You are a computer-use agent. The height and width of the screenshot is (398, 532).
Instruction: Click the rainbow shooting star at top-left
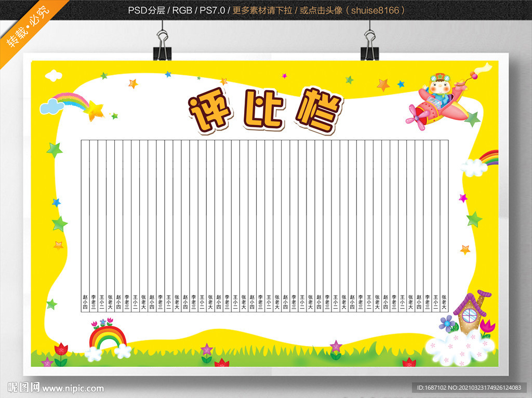coord(72,106)
